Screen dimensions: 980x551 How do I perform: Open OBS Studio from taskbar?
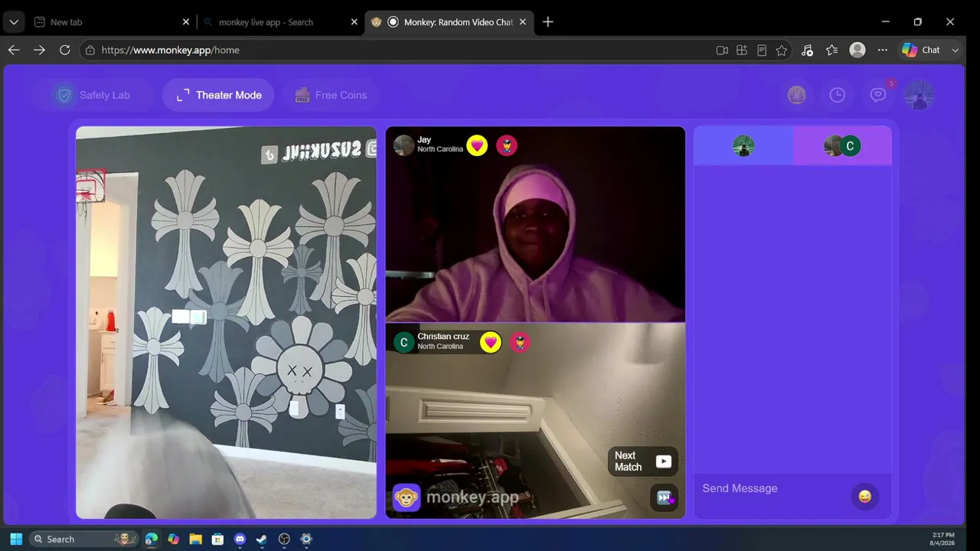coord(284,539)
